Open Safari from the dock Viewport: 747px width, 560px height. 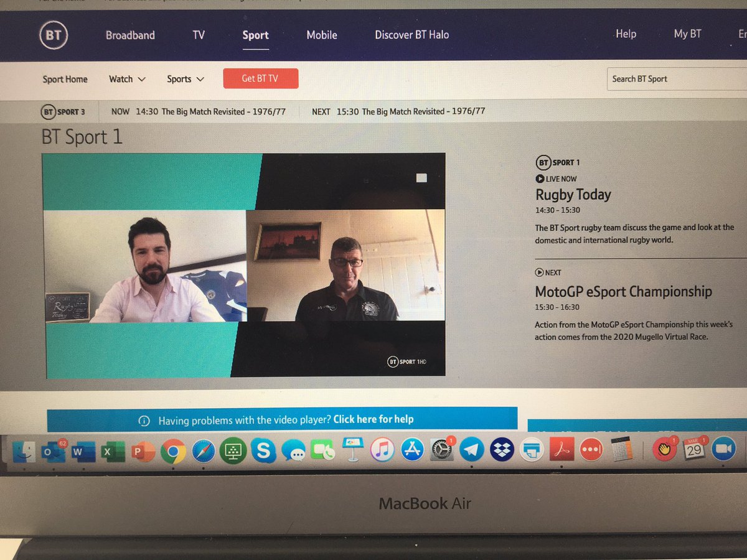[x=203, y=451]
